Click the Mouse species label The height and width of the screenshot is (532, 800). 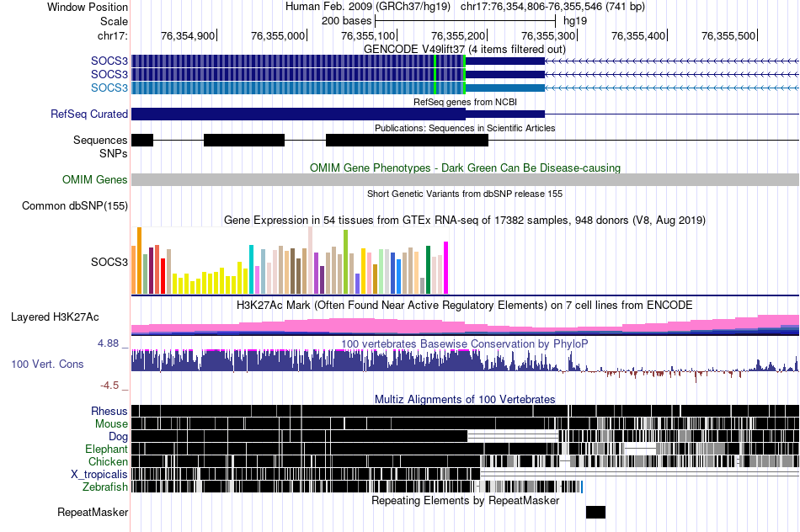[111, 424]
